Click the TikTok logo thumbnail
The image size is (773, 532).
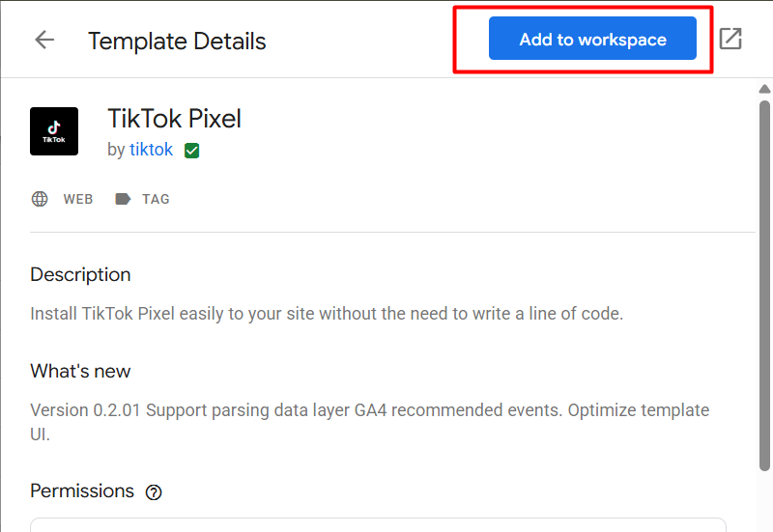point(54,131)
